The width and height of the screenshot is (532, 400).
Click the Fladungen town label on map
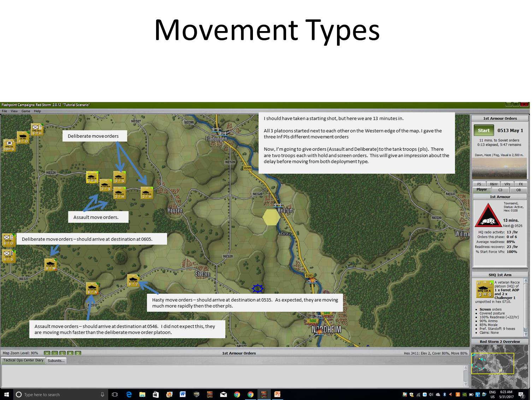pos(217,139)
